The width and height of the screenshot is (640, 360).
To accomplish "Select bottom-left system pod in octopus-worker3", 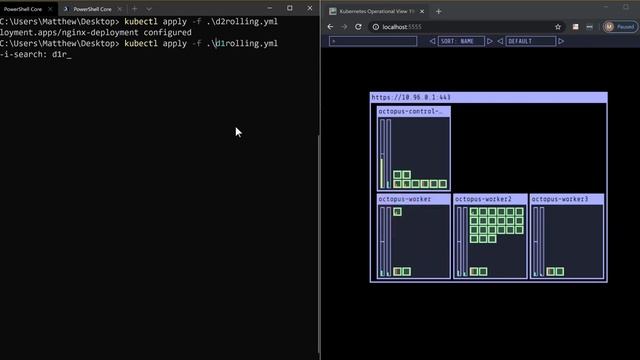I will (551, 271).
